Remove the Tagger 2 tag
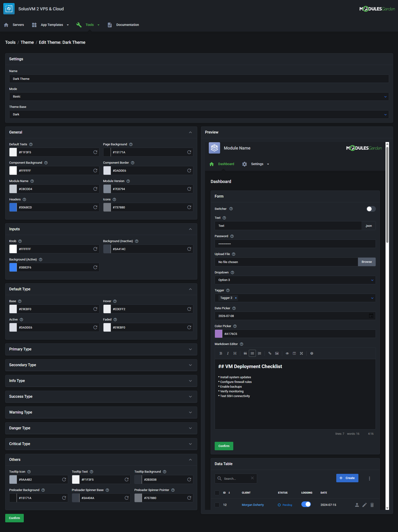 (236, 298)
